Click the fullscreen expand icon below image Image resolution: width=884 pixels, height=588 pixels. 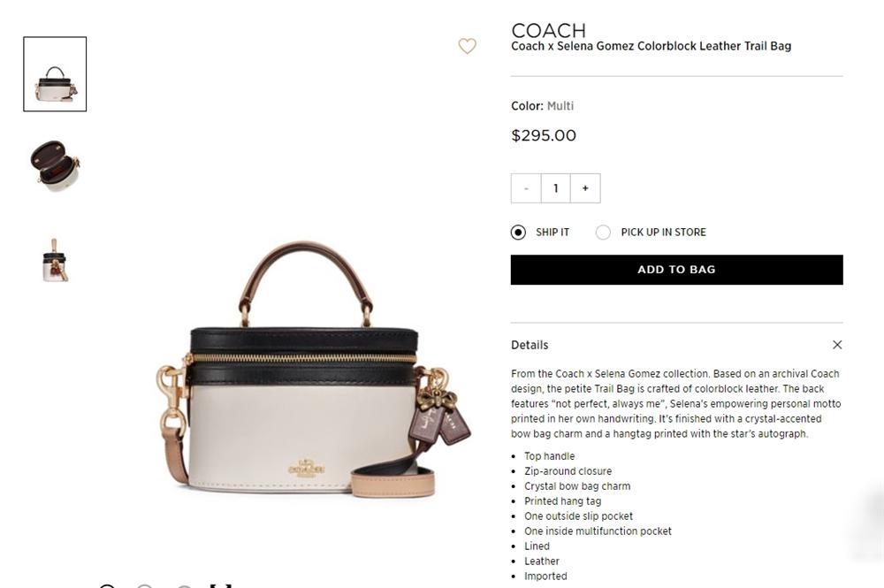click(x=220, y=585)
